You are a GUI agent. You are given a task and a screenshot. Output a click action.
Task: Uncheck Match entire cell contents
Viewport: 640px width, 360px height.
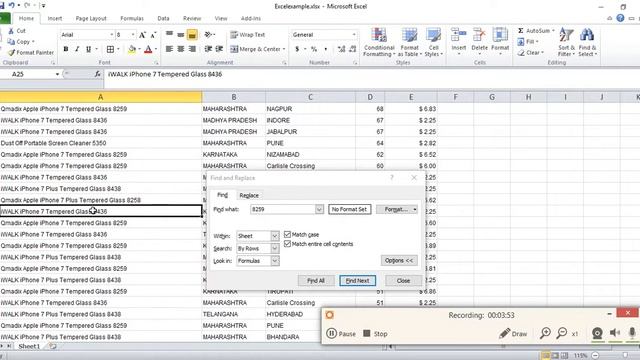pos(287,244)
